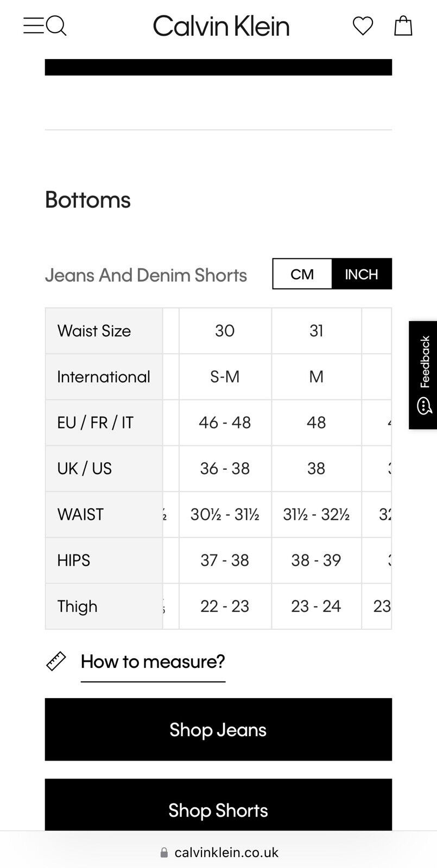Open the shopping bag icon
The width and height of the screenshot is (437, 868).
pos(403,25)
